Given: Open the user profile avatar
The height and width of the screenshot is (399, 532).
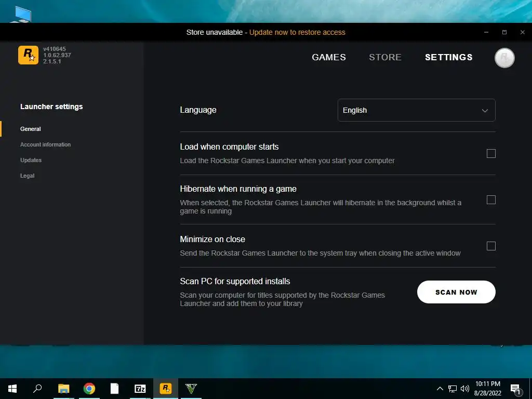Looking at the screenshot, I should 504,58.
